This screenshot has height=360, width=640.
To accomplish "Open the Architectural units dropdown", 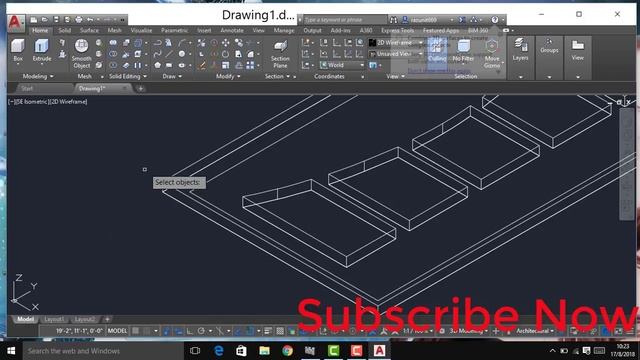I will point(535,331).
